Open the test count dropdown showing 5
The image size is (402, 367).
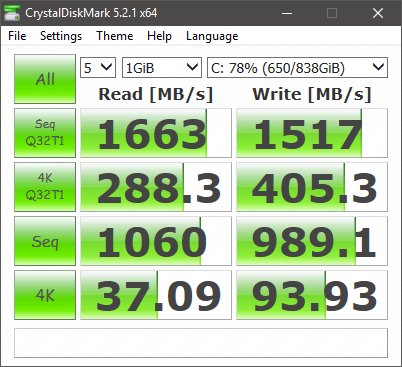pos(98,68)
